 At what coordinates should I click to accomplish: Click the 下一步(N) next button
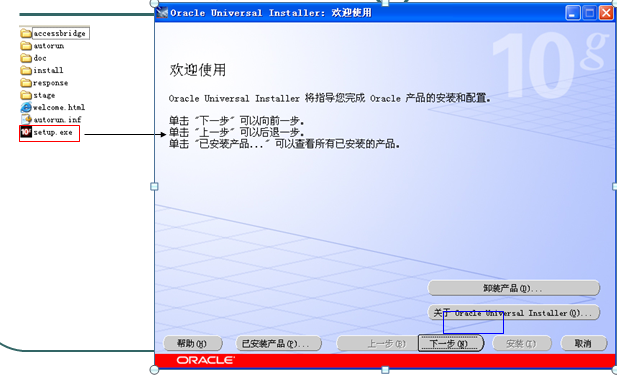pyautogui.click(x=450, y=344)
